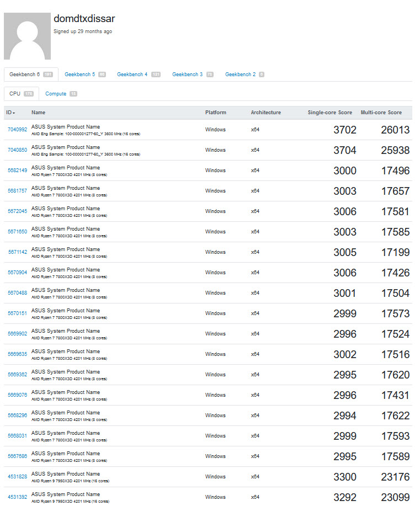The image size is (420, 506).
Task: Click the 'Signed up 29 months ago' text
Action: [83, 31]
